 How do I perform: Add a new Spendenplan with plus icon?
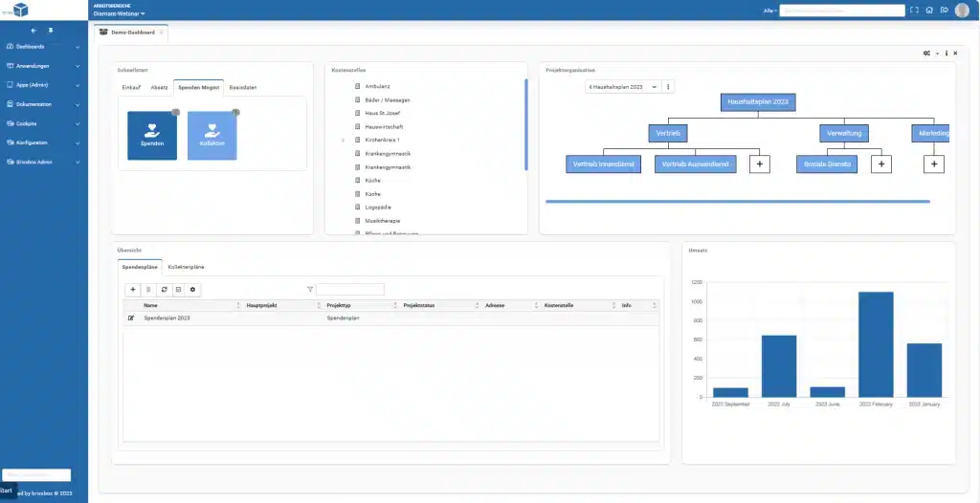click(132, 290)
